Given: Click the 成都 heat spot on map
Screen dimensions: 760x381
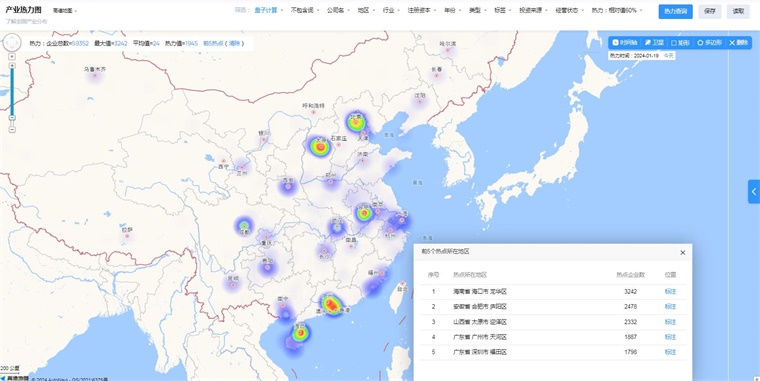Looking at the screenshot, I should (244, 225).
